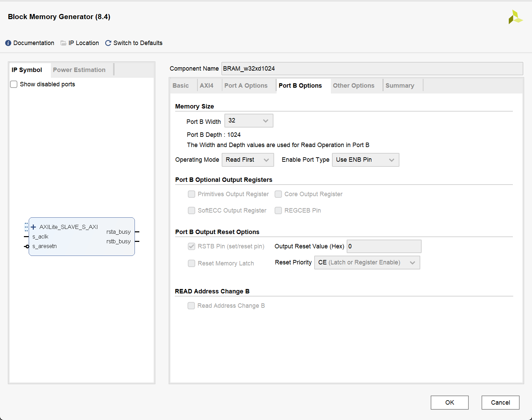Enable Core Output Register checkbox
Viewport: 532px width, 420px height.
point(278,194)
